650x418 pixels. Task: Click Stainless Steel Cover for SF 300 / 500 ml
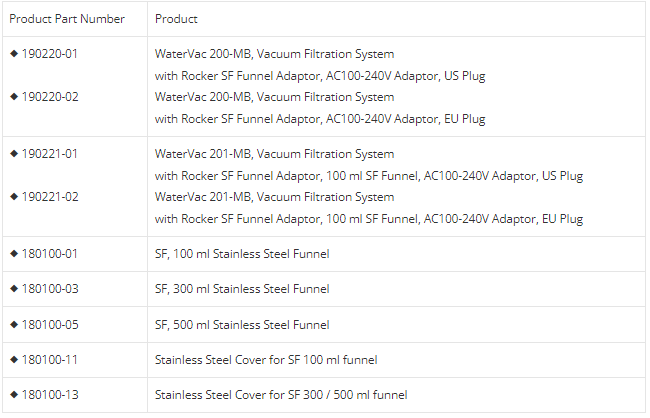[x=281, y=395]
